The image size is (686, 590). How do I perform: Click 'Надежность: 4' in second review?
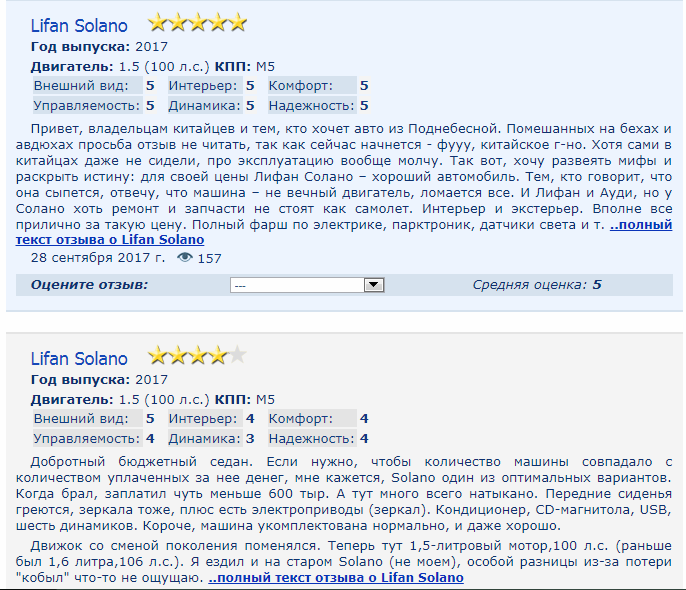[x=318, y=438]
